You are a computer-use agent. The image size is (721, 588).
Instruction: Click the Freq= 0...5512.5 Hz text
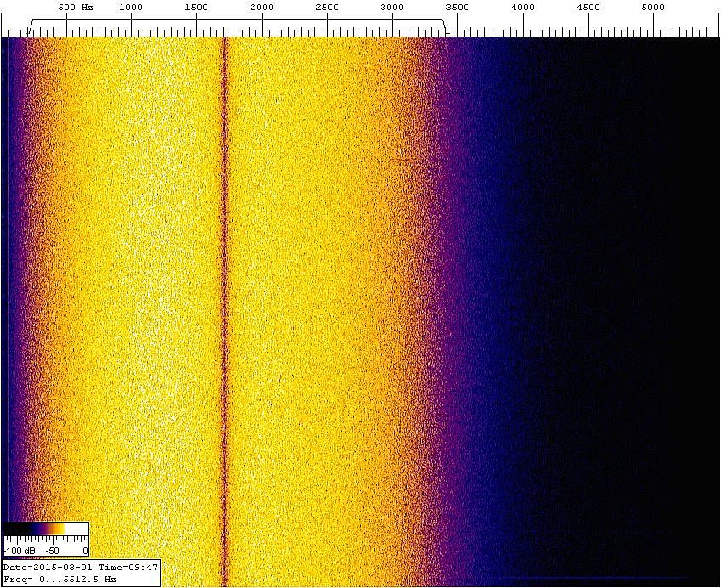pyautogui.click(x=60, y=579)
